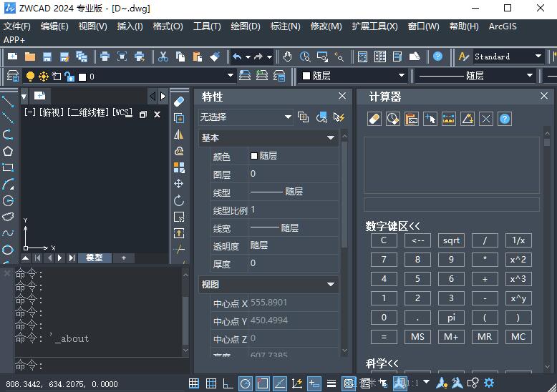
Task: Open the Standard text style dropdown
Action: [x=538, y=56]
